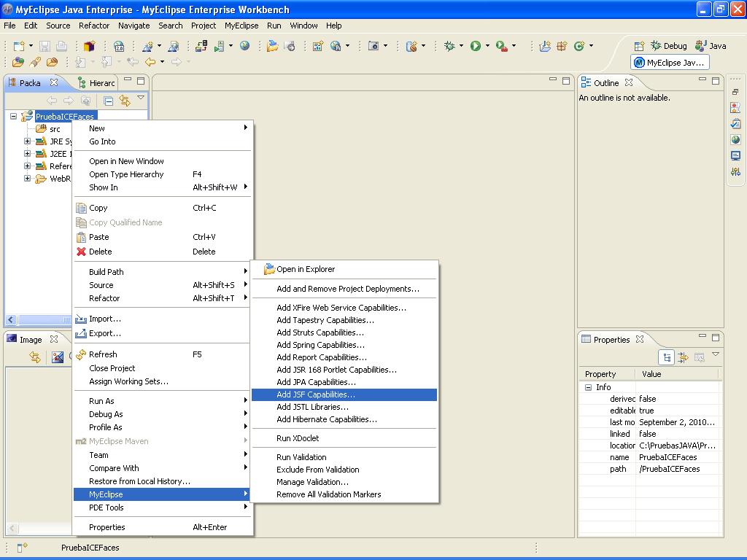Screen dimensions: 747x560
Task: Open dropdown arrow next to New Class
Action: [x=591, y=46]
